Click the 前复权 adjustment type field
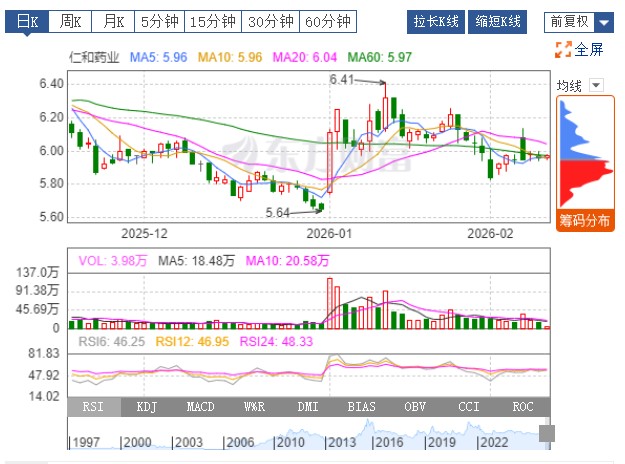 coord(569,22)
